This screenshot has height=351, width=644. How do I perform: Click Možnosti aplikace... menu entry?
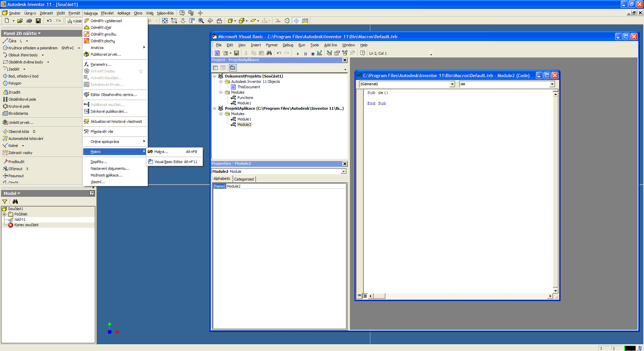(115, 175)
